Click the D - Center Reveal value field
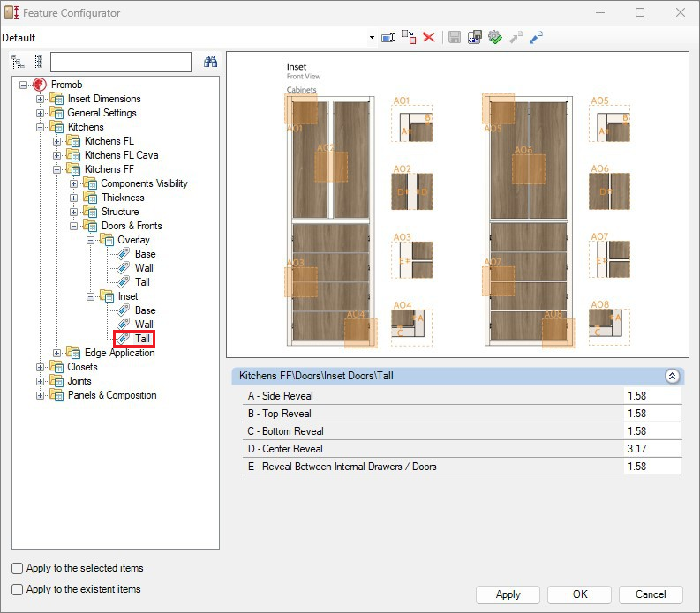This screenshot has width=700, height=613. click(x=652, y=449)
